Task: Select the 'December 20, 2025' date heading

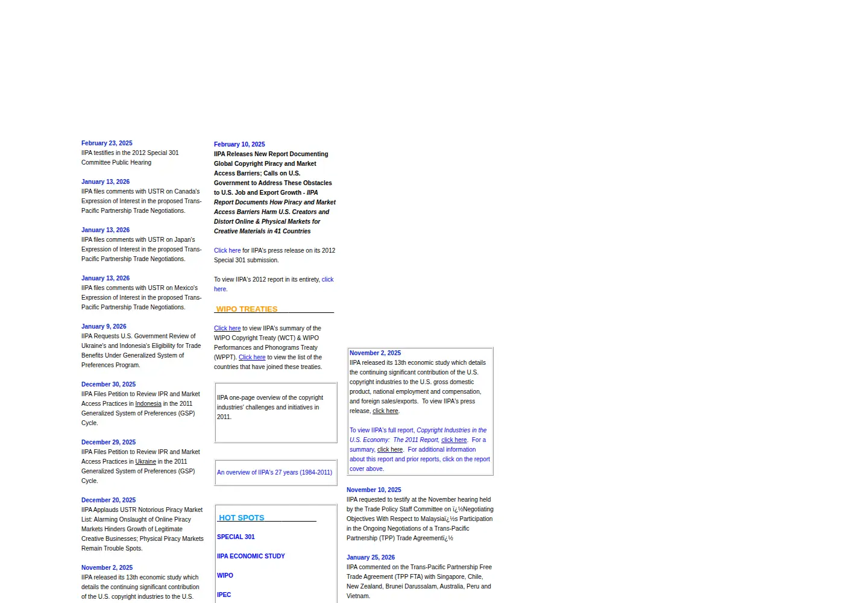Action: click(x=108, y=500)
